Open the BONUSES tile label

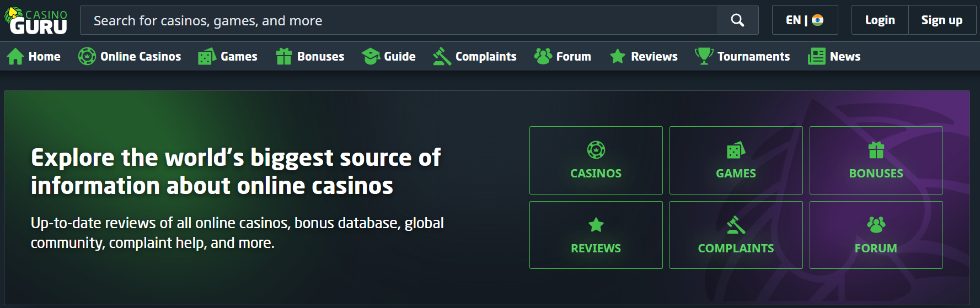coord(876,173)
